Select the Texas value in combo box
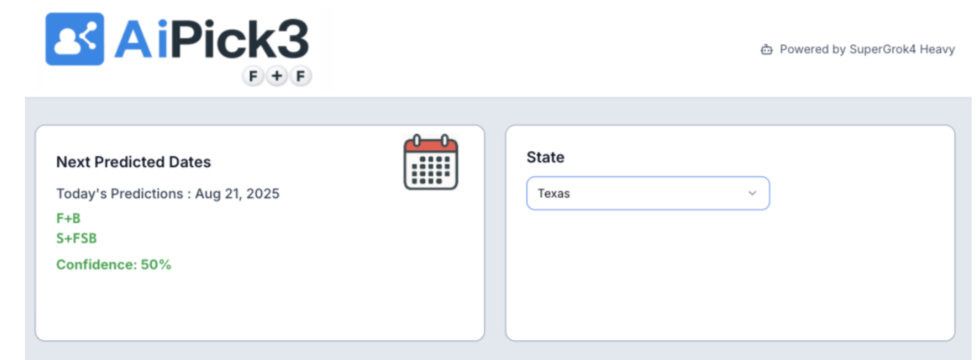 click(554, 193)
